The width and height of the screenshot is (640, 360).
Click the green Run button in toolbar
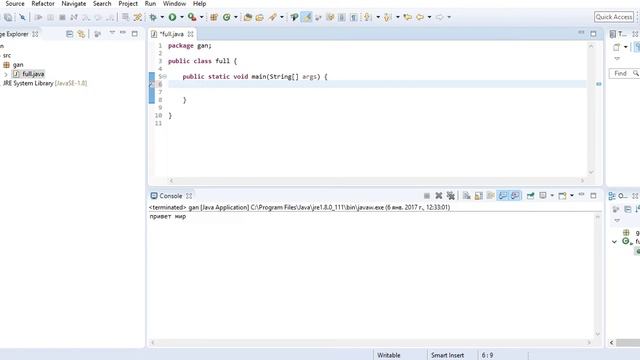point(172,17)
